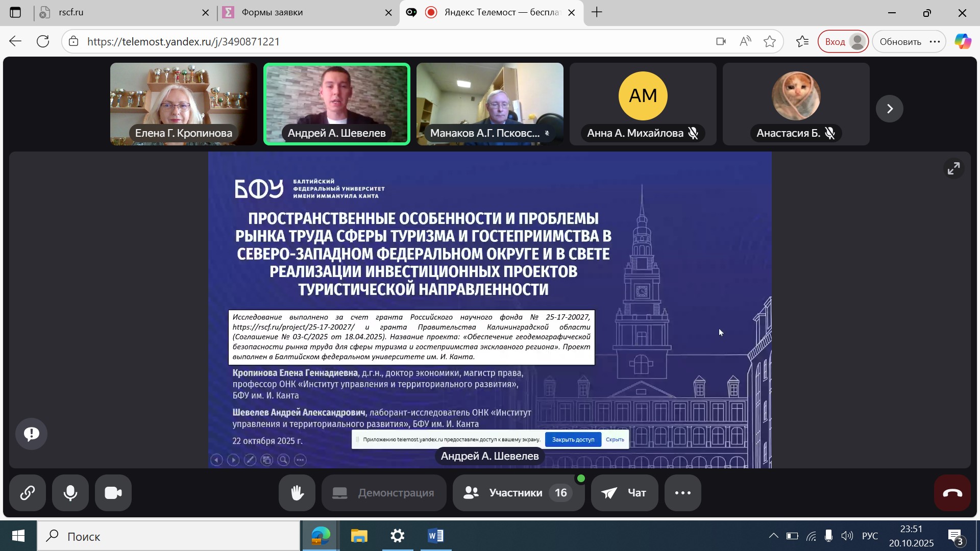
Task: Raise hand in the meeting
Action: point(297,493)
